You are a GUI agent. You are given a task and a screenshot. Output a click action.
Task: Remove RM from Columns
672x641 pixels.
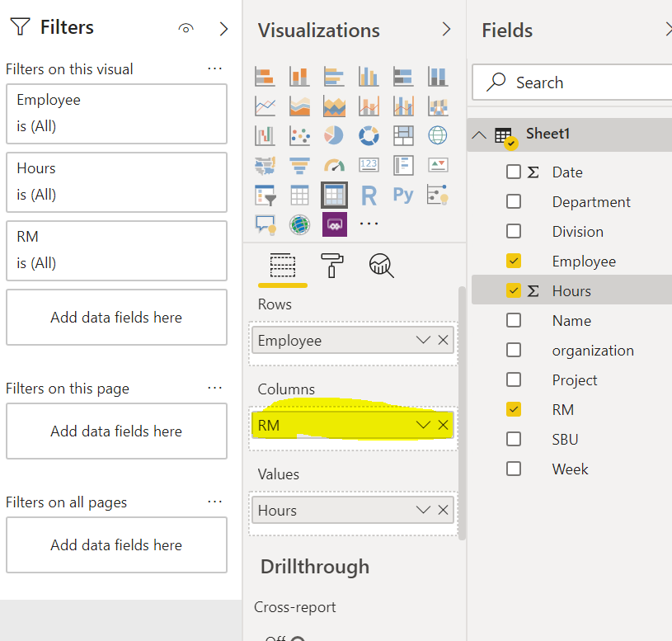pos(443,425)
